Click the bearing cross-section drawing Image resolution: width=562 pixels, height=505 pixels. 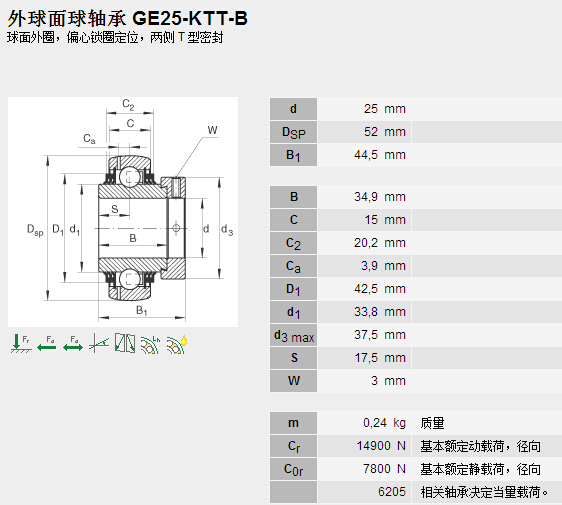[x=123, y=212]
